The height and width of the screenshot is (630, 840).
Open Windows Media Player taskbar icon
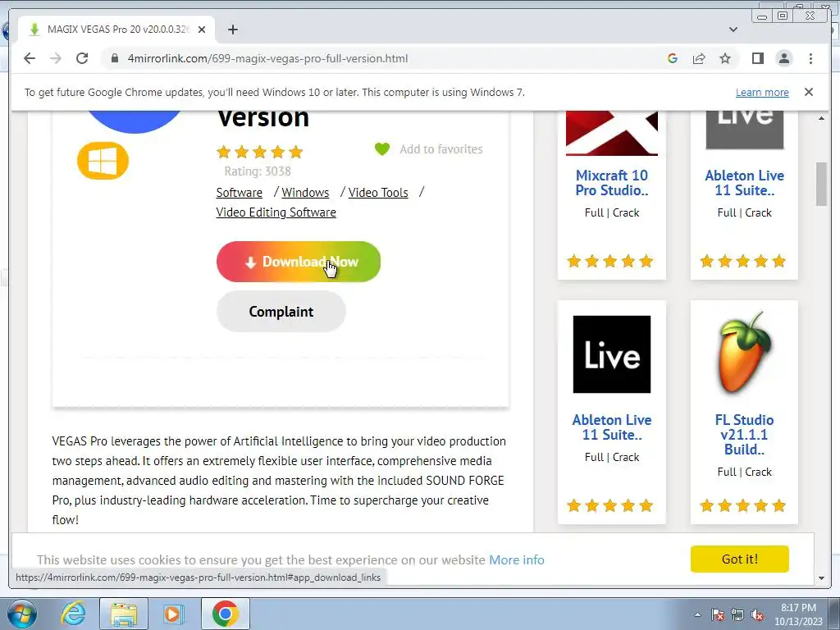[x=174, y=614]
